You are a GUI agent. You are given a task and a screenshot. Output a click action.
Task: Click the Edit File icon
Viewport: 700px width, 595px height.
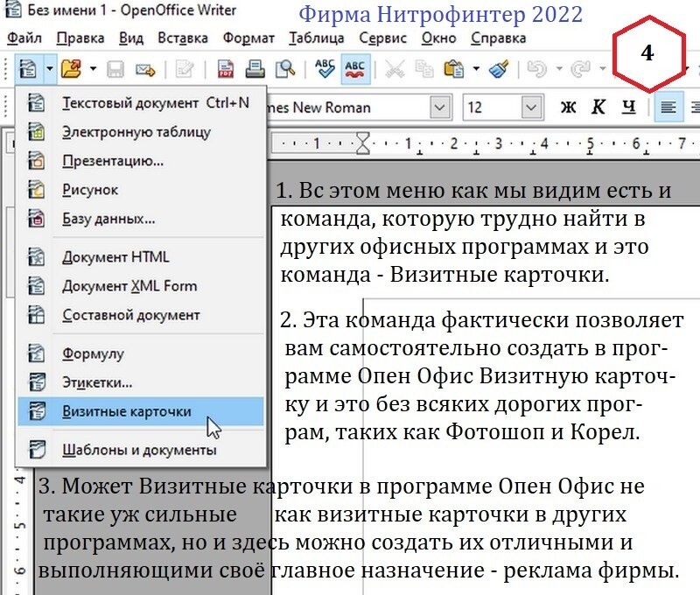click(x=185, y=70)
